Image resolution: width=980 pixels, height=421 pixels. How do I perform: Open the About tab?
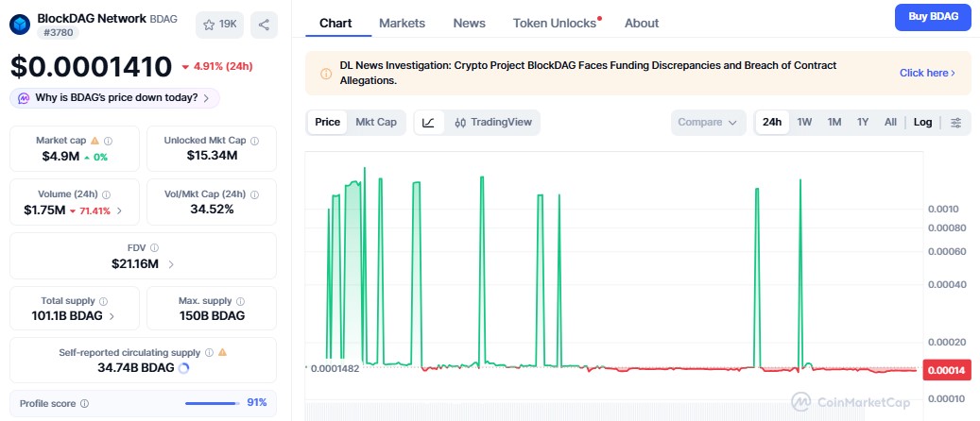pos(642,23)
